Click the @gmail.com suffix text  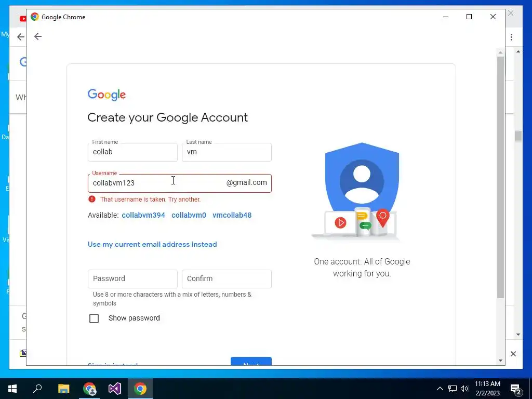[x=247, y=182]
